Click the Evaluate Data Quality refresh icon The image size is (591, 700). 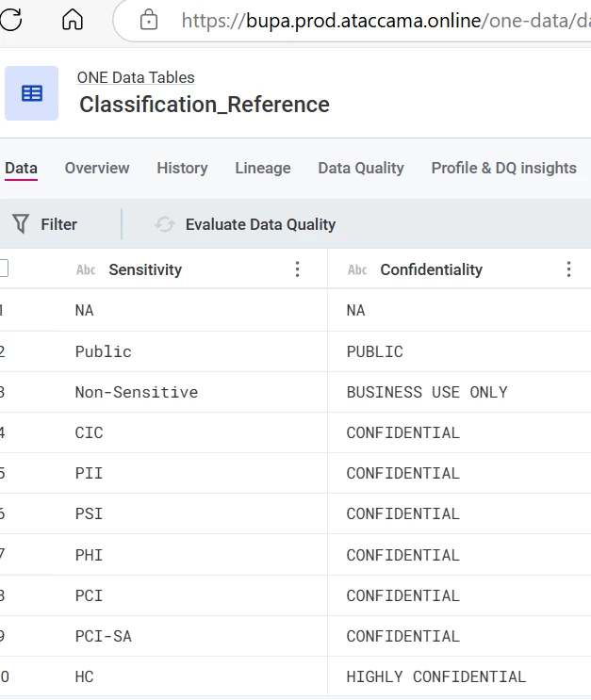[x=165, y=224]
